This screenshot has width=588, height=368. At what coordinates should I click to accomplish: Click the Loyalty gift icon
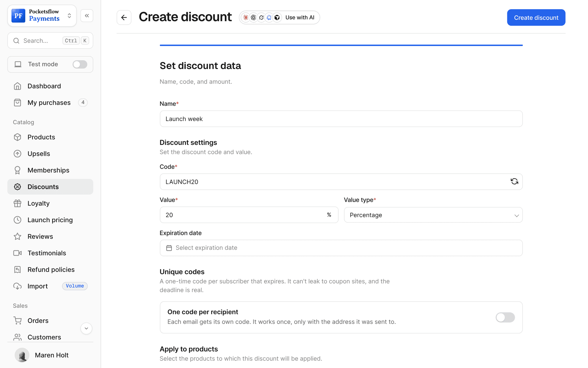click(x=18, y=203)
